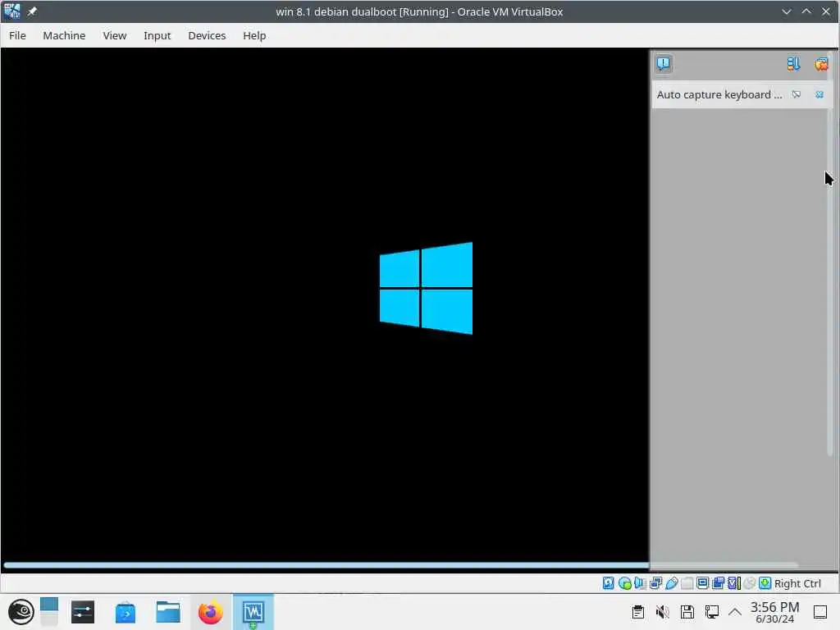Click the Windows boot logo in VM

click(426, 288)
